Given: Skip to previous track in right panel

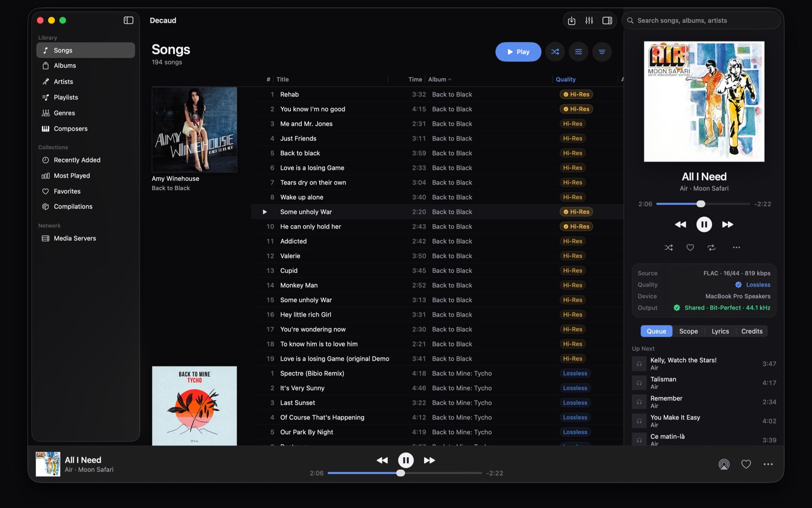Looking at the screenshot, I should point(681,225).
